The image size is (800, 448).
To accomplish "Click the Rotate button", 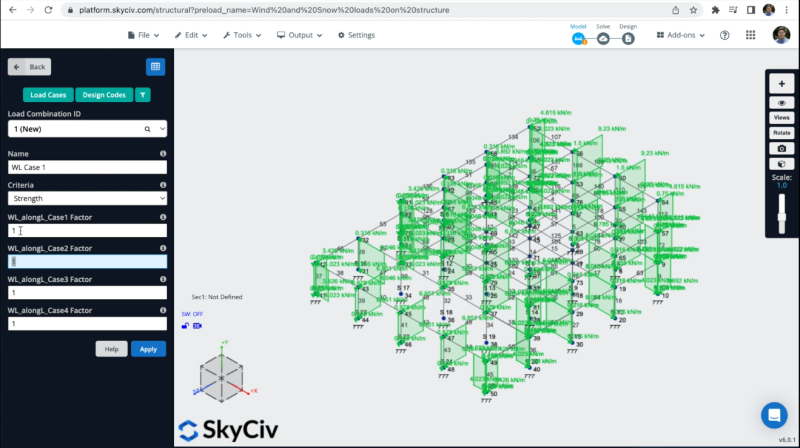I will [x=782, y=133].
